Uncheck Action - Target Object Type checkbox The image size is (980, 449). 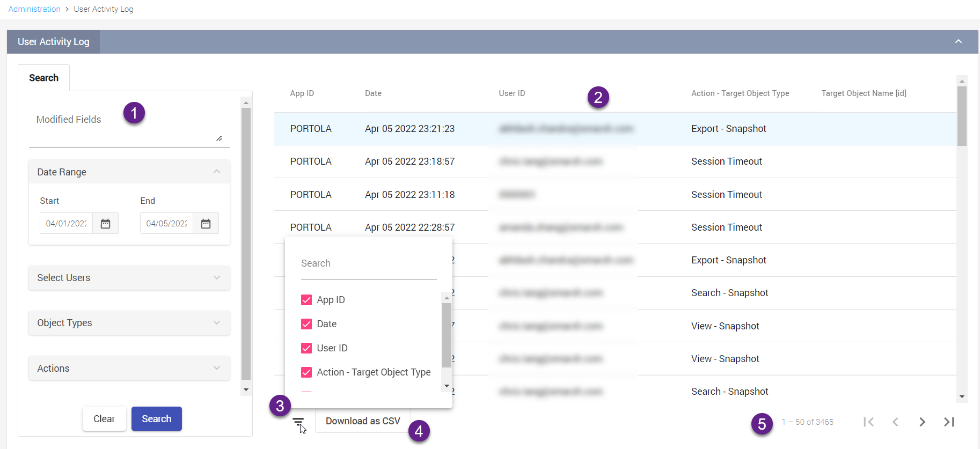click(306, 372)
